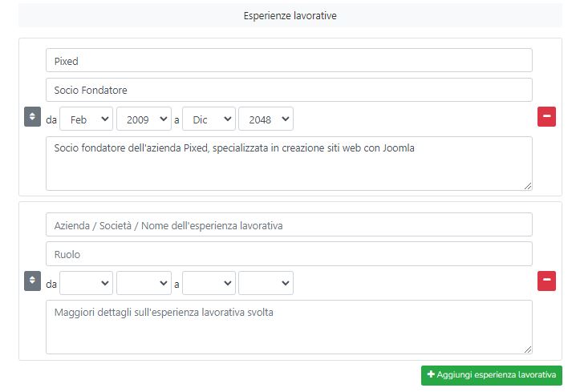Focus the role field containing Socio Fondatore
The image size is (576, 392).
(x=289, y=90)
